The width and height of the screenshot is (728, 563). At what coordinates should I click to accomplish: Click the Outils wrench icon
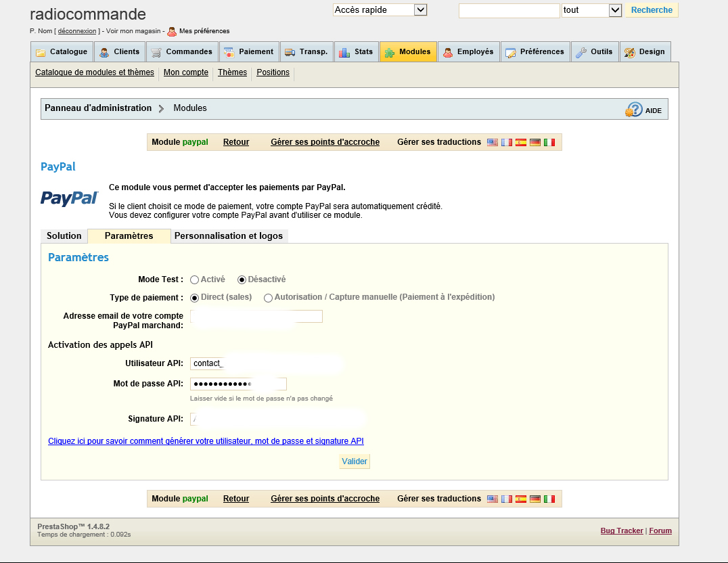point(581,53)
